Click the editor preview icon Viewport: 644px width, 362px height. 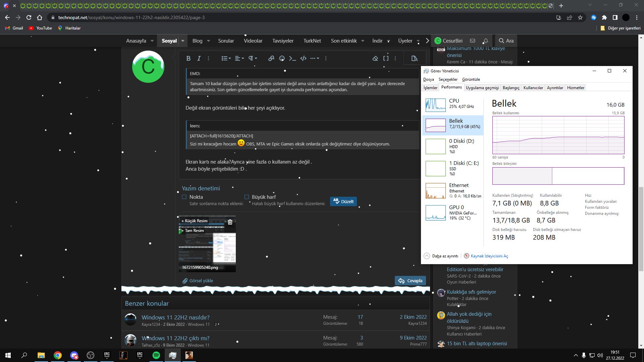415,58
